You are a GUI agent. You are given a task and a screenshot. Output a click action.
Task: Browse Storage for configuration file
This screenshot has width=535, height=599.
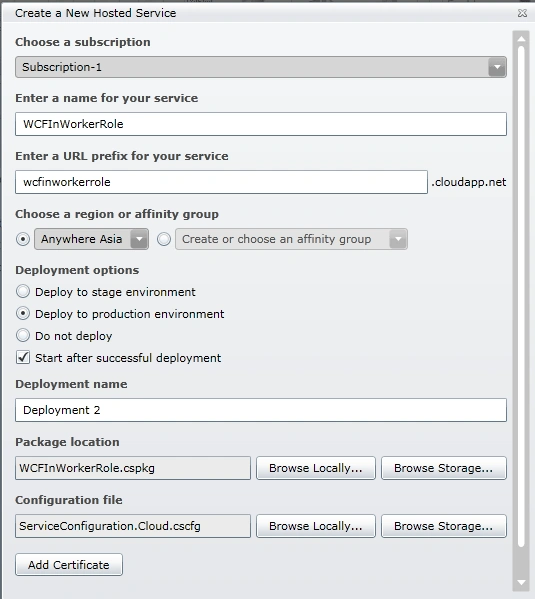[x=444, y=526]
